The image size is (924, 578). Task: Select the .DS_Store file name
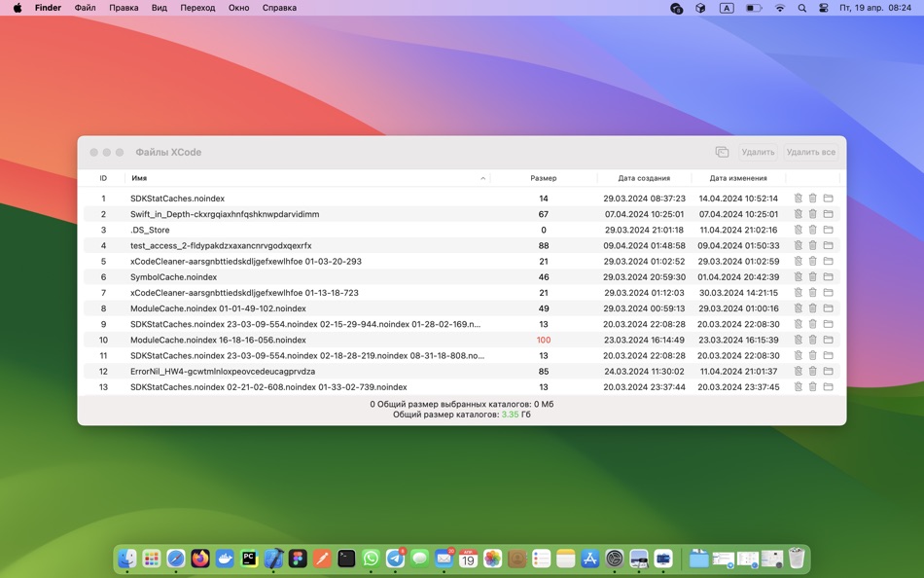[x=150, y=230]
